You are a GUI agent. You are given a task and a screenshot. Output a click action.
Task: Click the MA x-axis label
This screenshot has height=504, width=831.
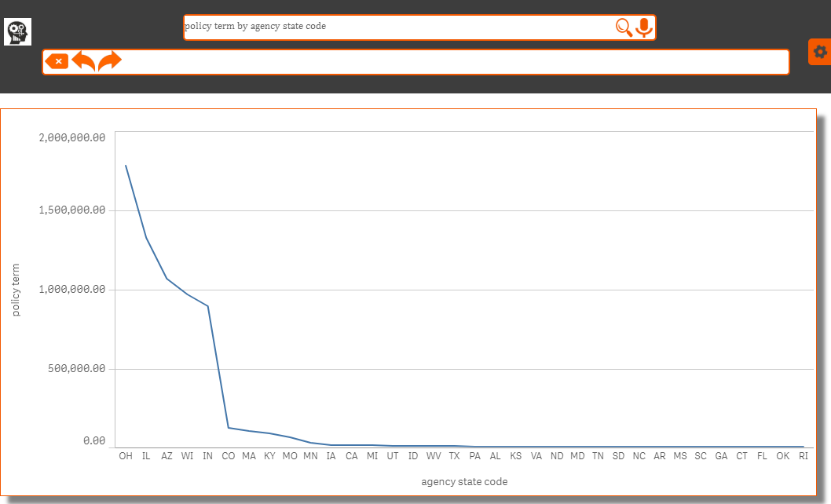coord(249,456)
